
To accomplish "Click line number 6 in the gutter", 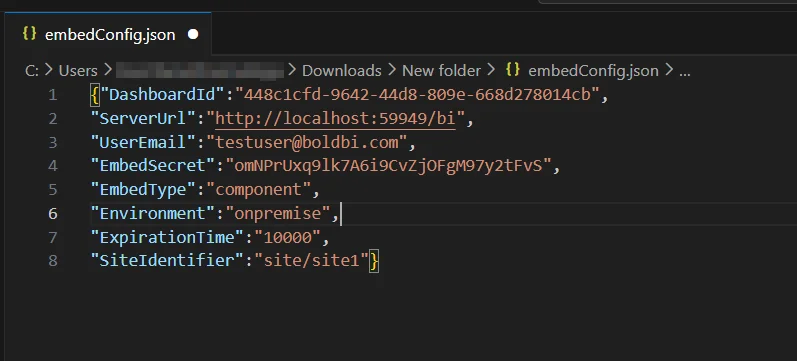I will (x=53, y=214).
